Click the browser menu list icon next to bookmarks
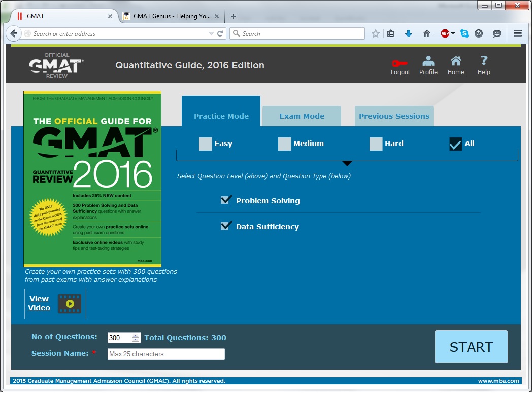532x394 pixels. [x=390, y=33]
